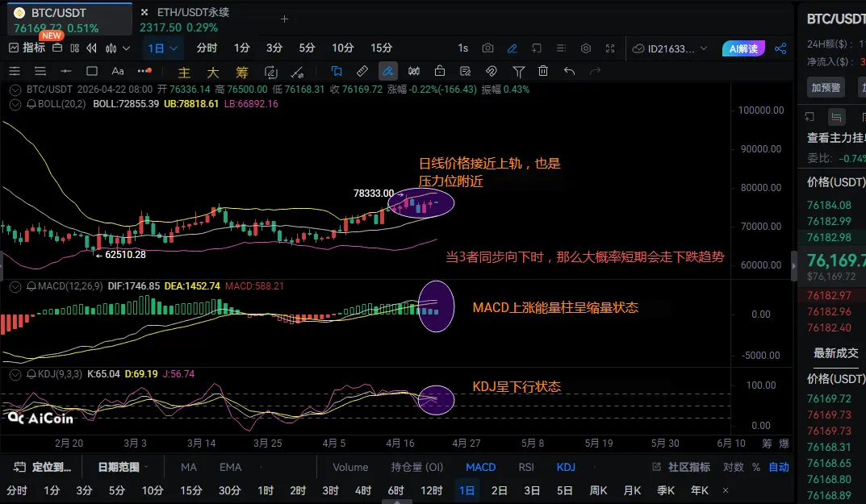Click the trash delete drawings icon
Image resolution: width=866 pixels, height=504 pixels.
[x=543, y=71]
